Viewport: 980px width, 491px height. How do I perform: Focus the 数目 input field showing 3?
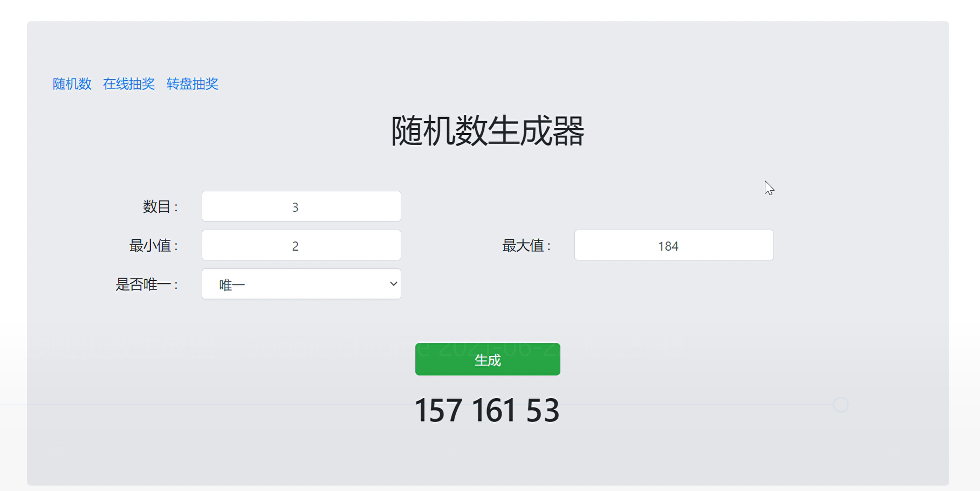pos(301,206)
